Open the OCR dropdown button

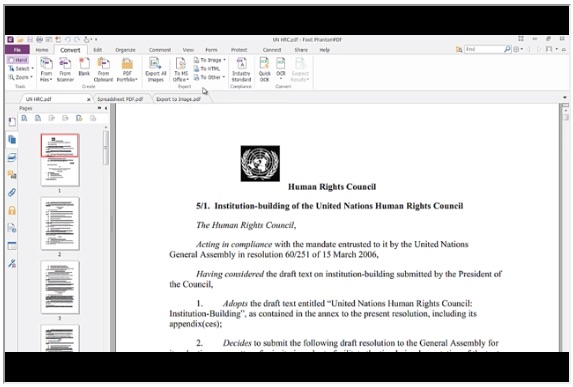point(281,69)
